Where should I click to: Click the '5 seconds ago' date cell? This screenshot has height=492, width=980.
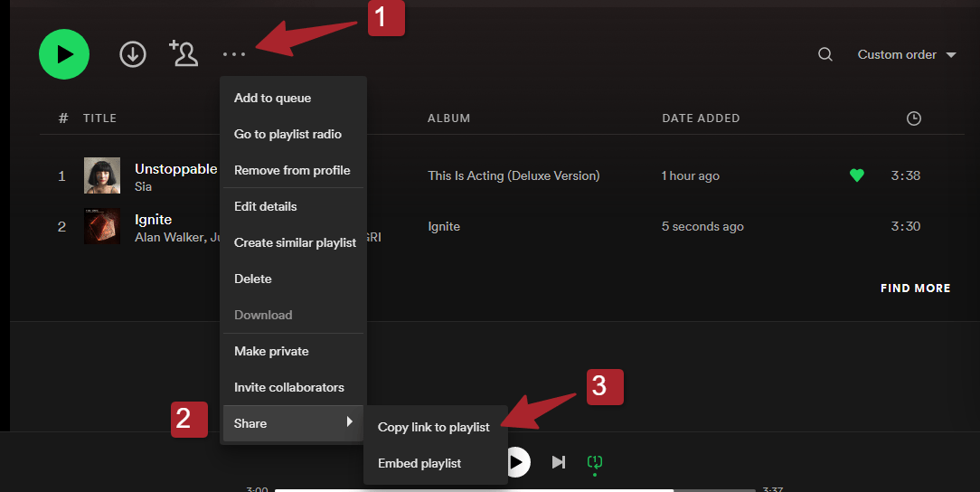[702, 226]
